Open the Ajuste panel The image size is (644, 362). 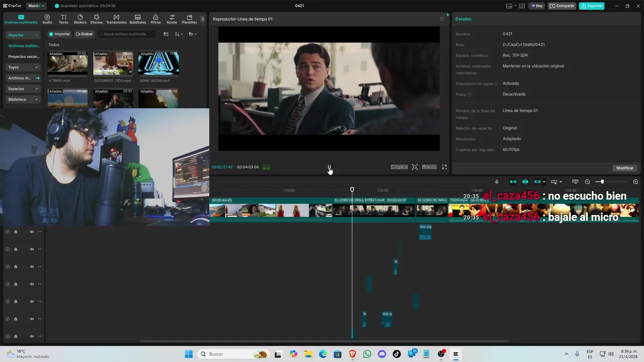click(172, 19)
